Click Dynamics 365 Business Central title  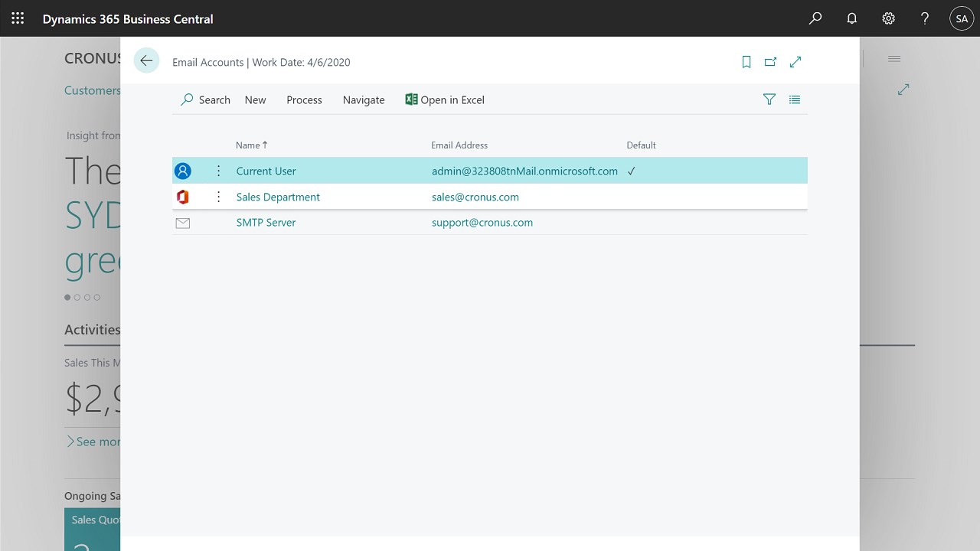point(128,18)
